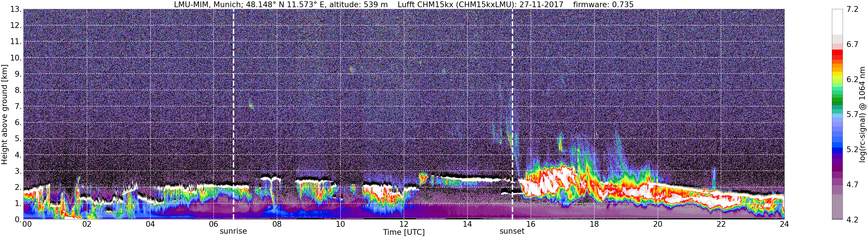868x238 pixels.
Task: Click the '11.' height tick label
Action: pos(16,42)
